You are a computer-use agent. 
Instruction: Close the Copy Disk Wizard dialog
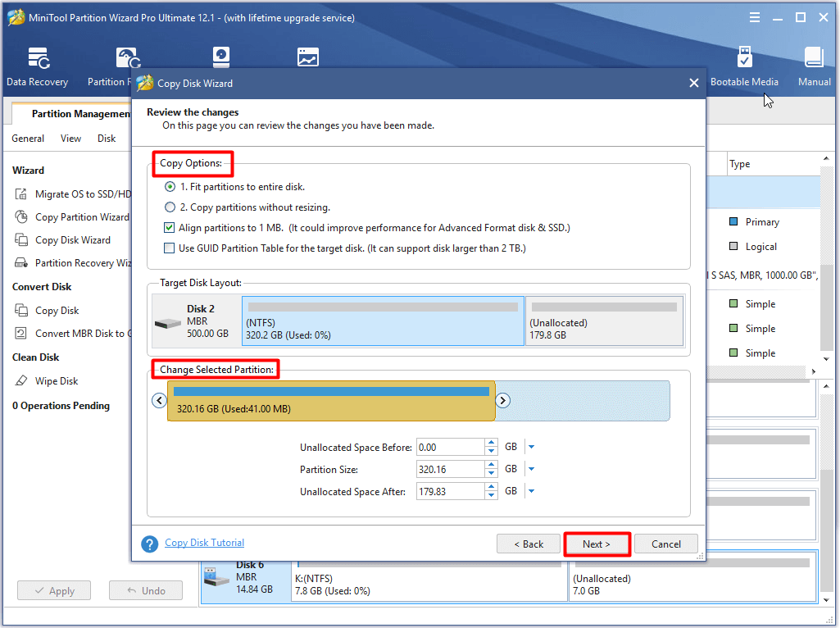694,83
